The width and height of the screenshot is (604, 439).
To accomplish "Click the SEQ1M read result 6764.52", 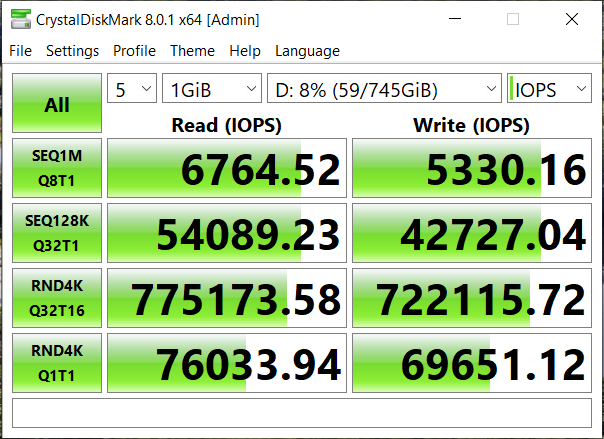I will pyautogui.click(x=225, y=169).
